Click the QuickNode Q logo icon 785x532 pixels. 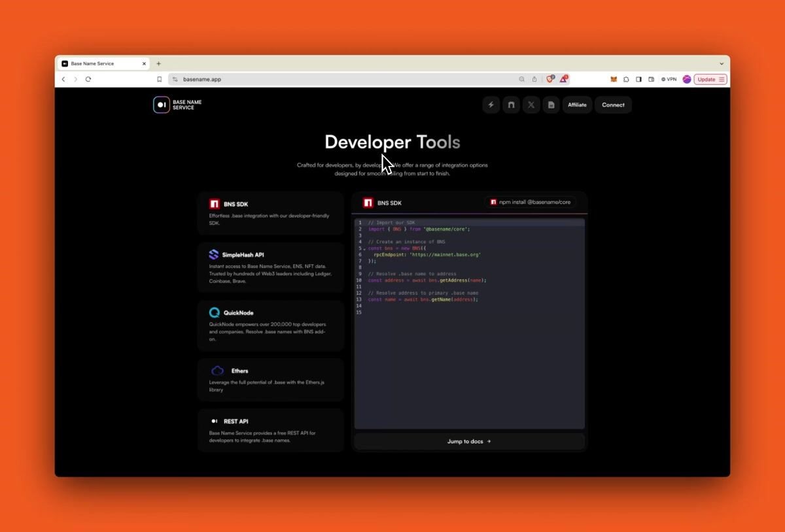pyautogui.click(x=214, y=312)
